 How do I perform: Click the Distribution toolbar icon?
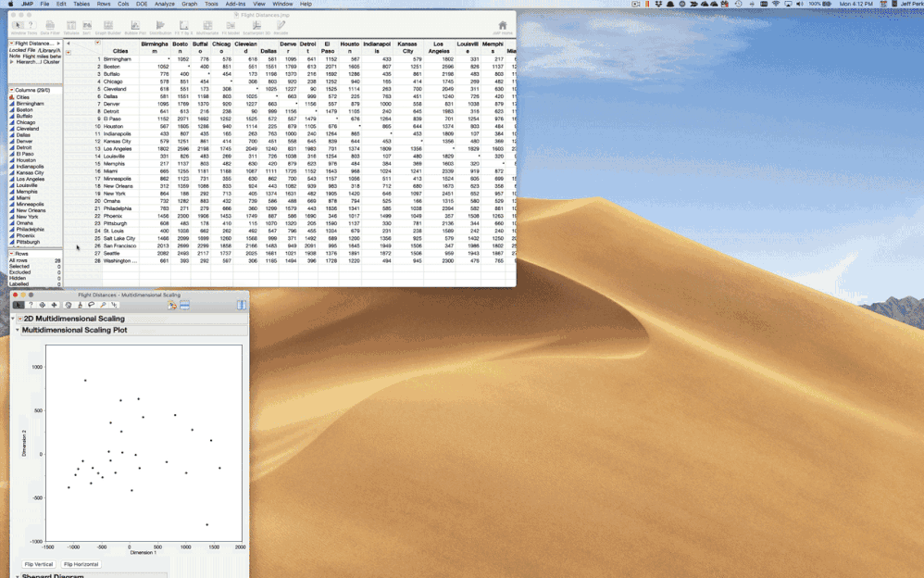(160, 27)
